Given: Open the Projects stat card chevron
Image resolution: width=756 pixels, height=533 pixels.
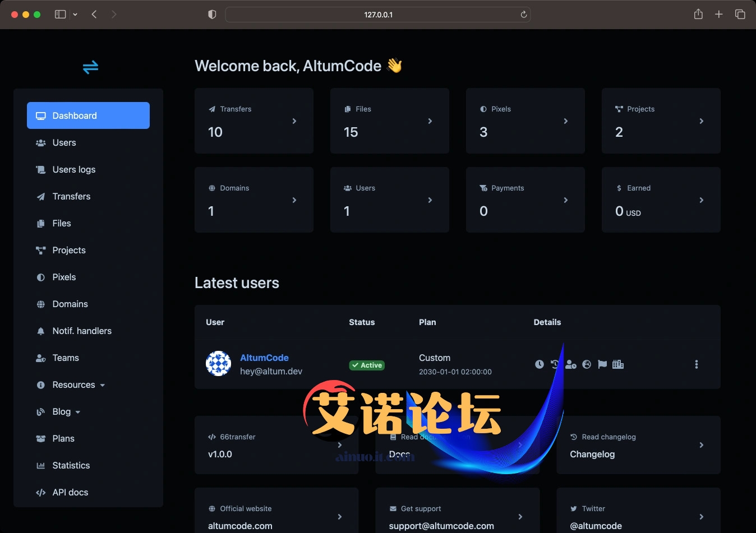Looking at the screenshot, I should pos(702,121).
